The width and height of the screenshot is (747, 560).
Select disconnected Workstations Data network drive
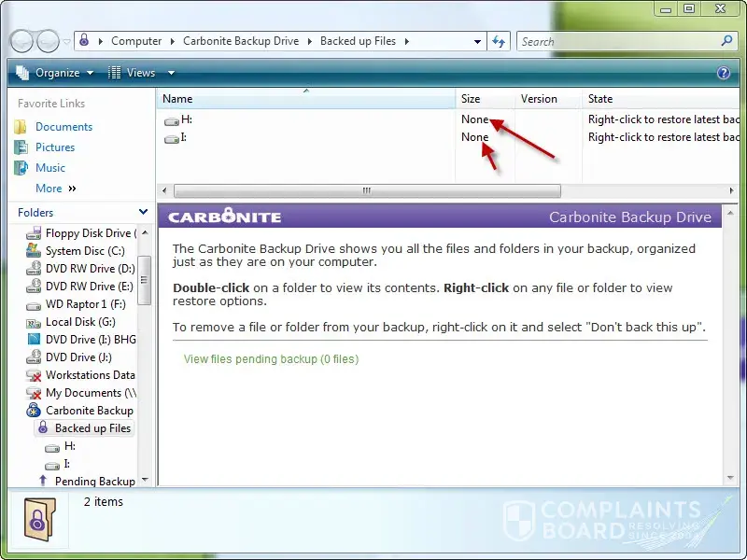click(x=80, y=375)
